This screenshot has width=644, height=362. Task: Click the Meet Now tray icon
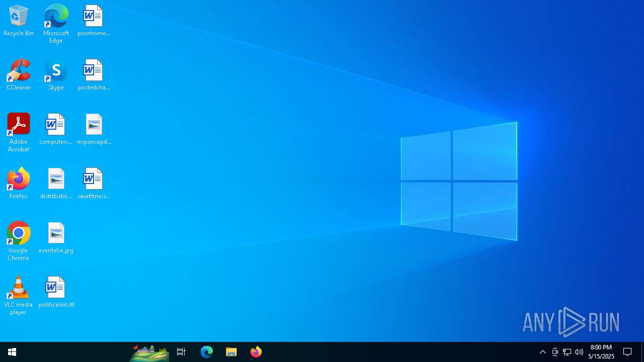click(x=555, y=352)
